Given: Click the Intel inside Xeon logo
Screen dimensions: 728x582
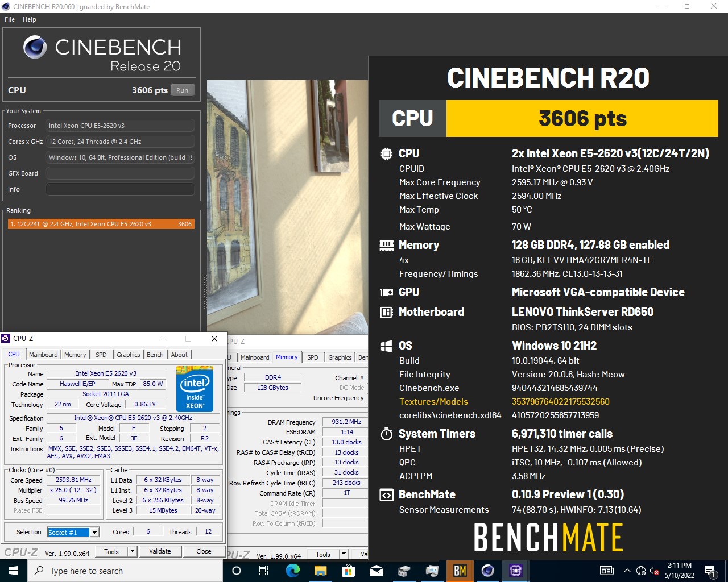Looking at the screenshot, I should 195,389.
